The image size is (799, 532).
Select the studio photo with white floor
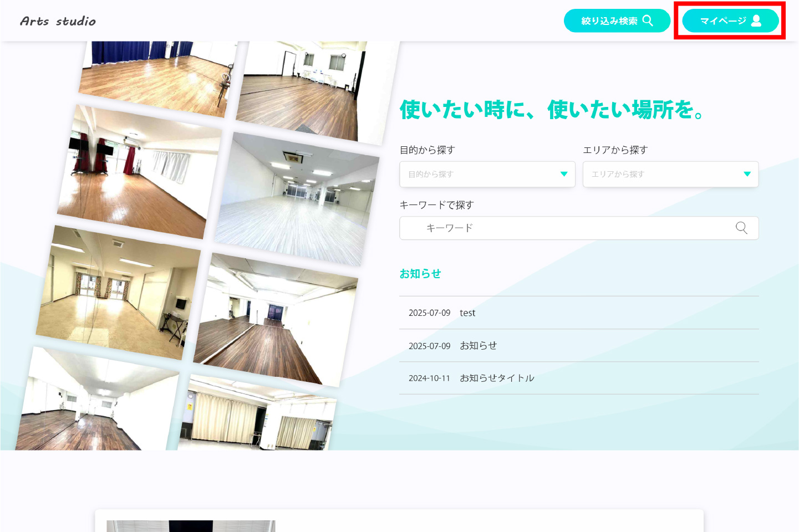tap(297, 199)
